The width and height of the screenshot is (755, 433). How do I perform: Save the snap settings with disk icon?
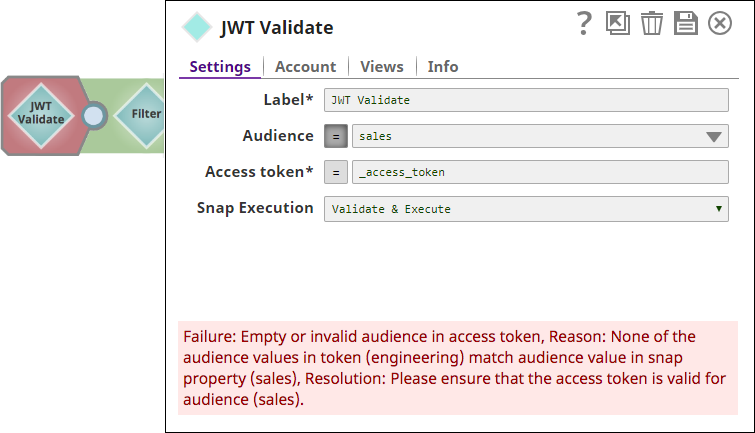(x=685, y=24)
